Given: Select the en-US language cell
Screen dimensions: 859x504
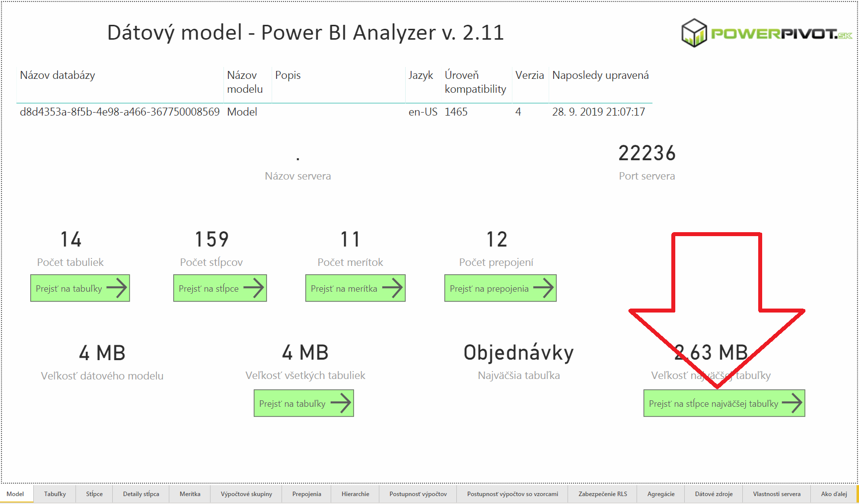Looking at the screenshot, I should click(x=423, y=112).
